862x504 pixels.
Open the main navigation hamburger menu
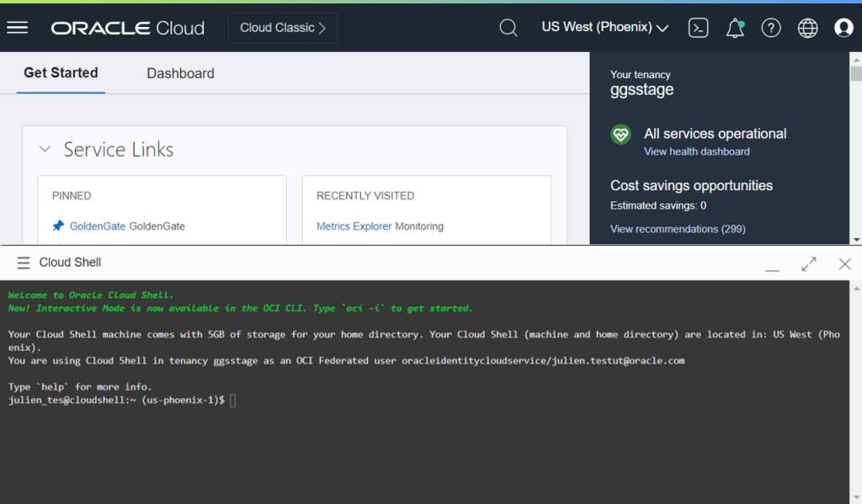coord(17,26)
